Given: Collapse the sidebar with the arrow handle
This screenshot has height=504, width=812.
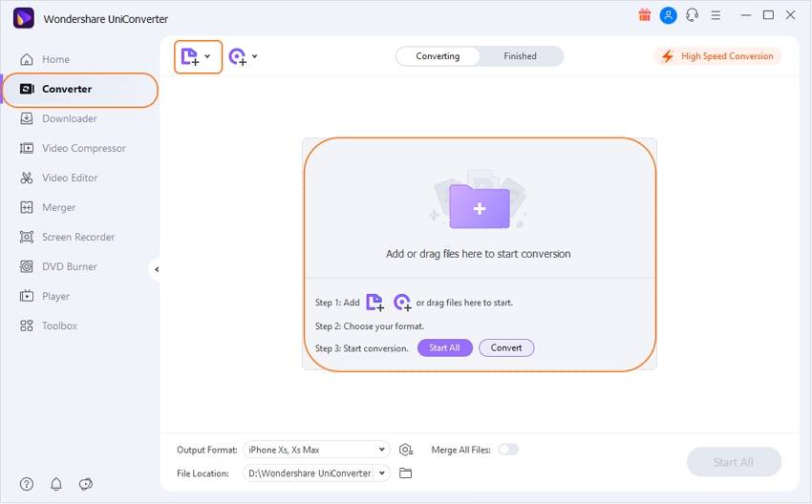Looking at the screenshot, I should 156,269.
